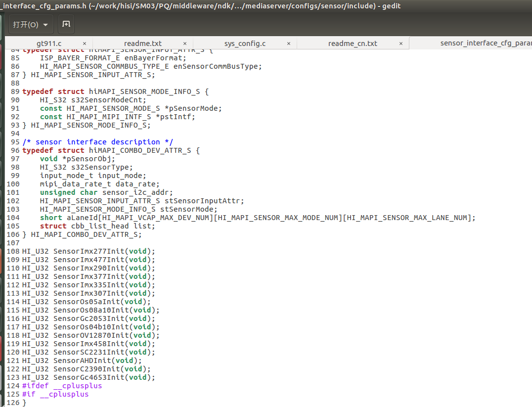Close the readme.txt tab
This screenshot has width=532, height=407.
(x=185, y=44)
